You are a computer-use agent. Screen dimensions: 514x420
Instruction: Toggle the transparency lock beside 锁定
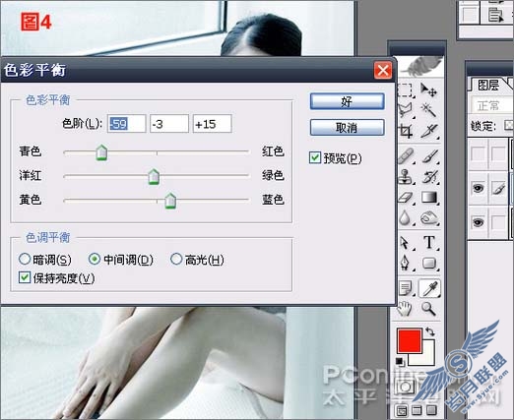pos(509,125)
